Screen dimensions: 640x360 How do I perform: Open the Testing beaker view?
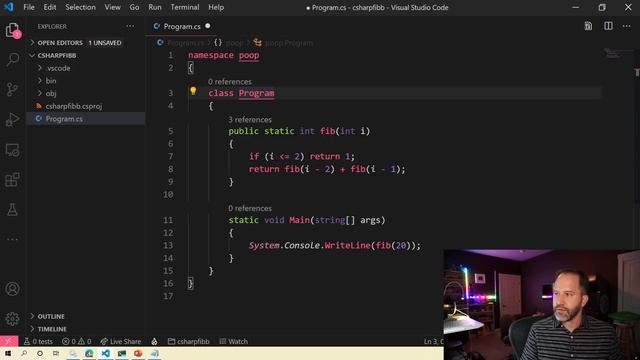(13, 209)
